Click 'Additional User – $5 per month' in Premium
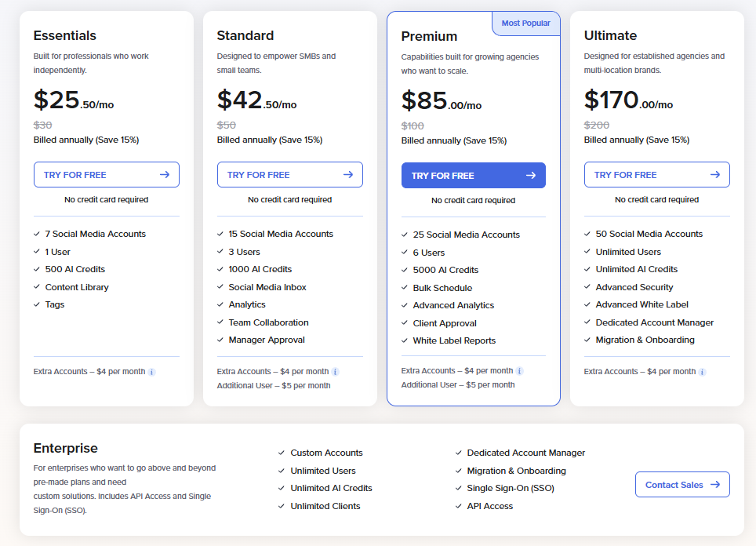The image size is (756, 546). [x=457, y=385]
